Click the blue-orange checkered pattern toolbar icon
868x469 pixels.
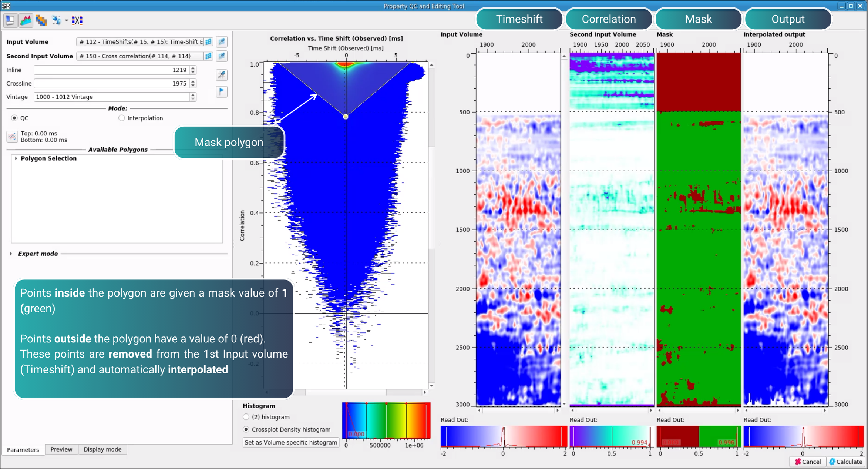[x=41, y=20]
